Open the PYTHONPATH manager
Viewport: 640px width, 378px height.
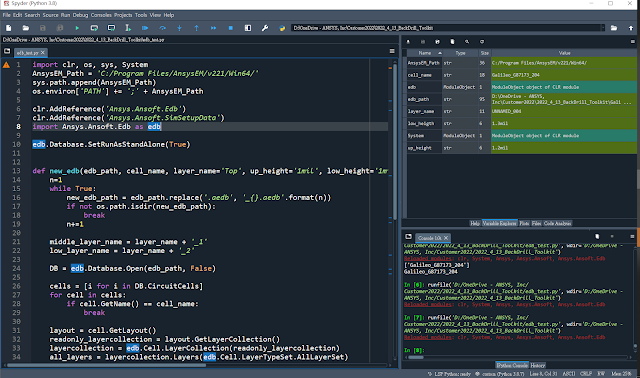(x=282, y=28)
